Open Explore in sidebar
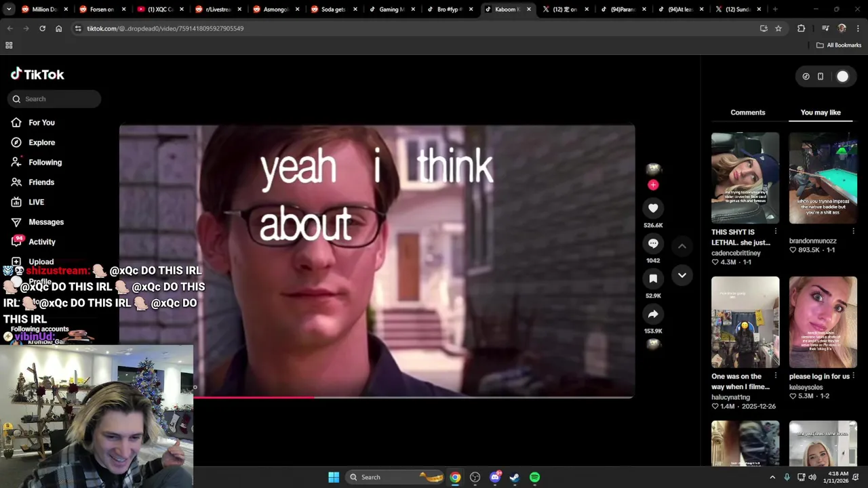 [x=41, y=142]
